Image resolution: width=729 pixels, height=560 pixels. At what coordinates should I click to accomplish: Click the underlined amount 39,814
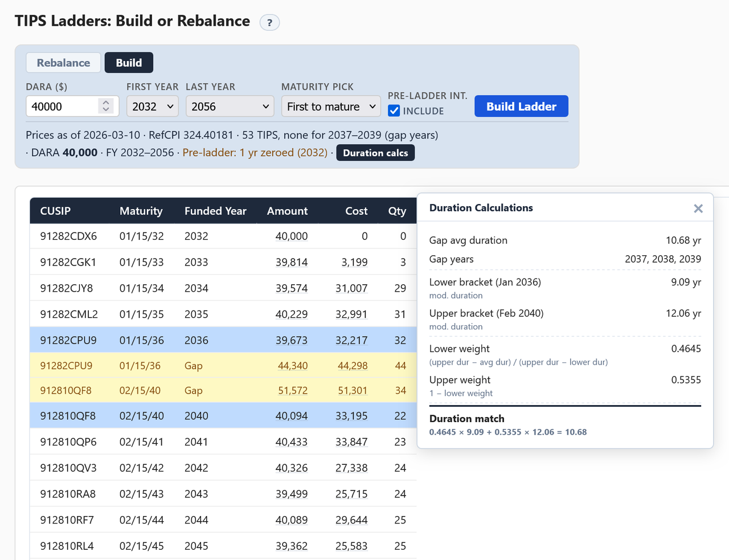[x=292, y=262]
